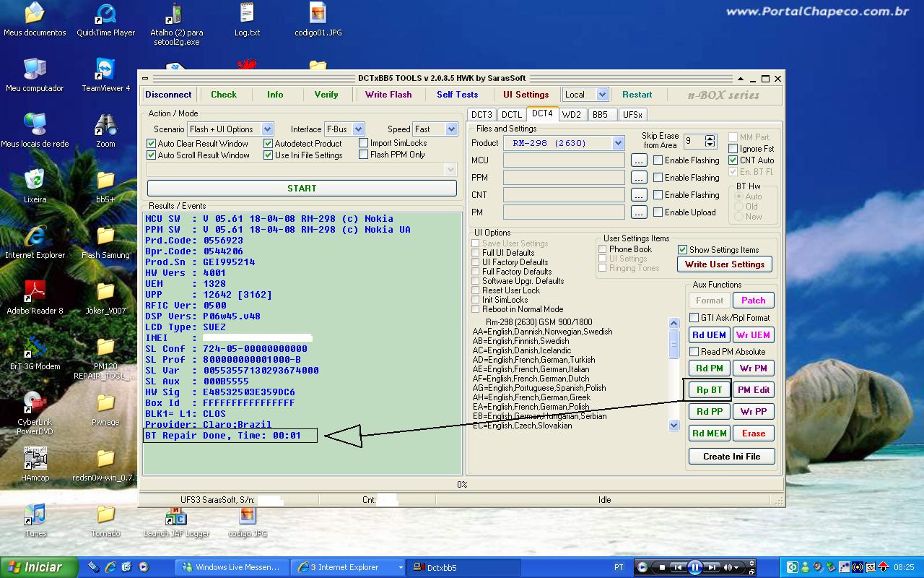Browse for PM file button

(639, 212)
